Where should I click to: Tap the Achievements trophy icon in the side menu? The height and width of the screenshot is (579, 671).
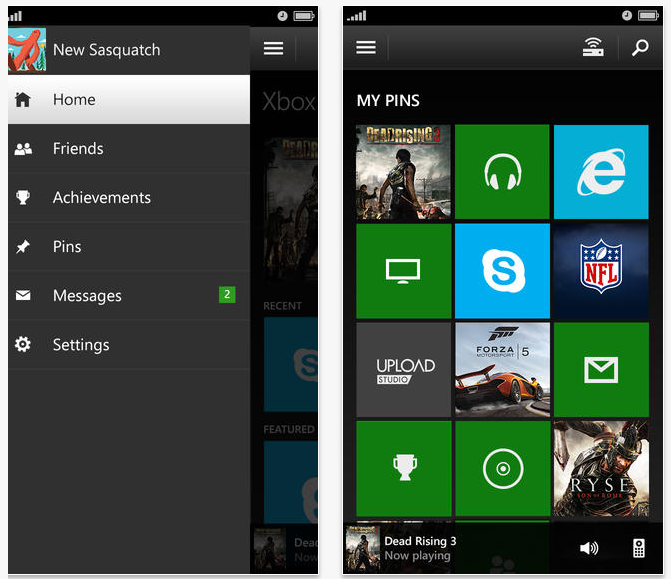click(x=23, y=197)
